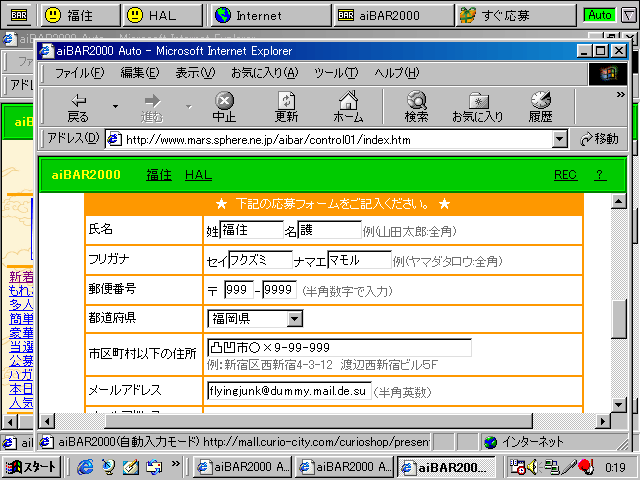Launch Internet Explorer from quick launch
Screen dimensions: 640x480
coord(85,467)
